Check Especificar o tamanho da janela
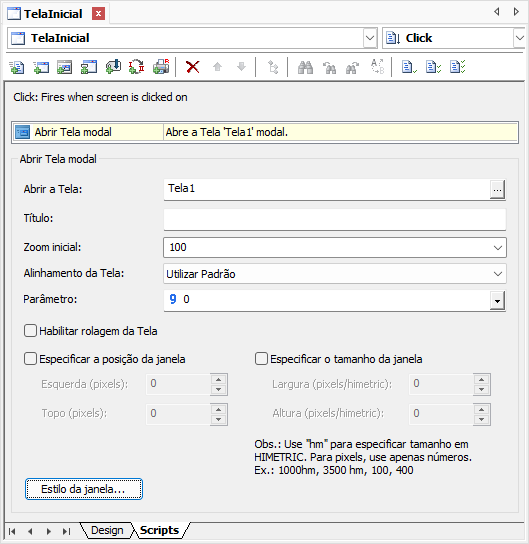529x544 pixels. [261, 359]
